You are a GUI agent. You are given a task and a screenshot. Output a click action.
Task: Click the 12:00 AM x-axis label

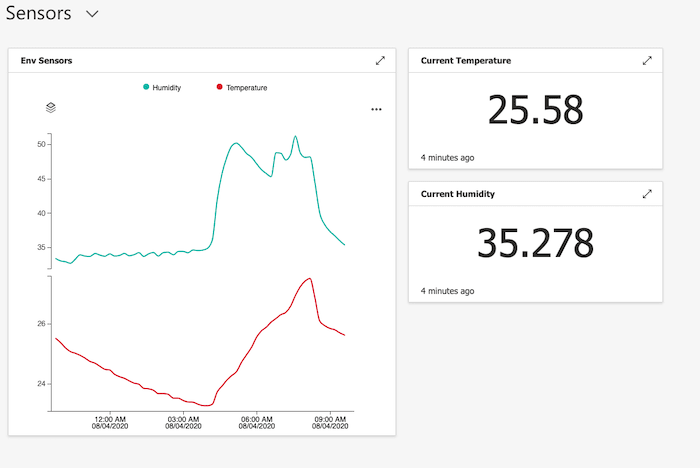tap(110, 422)
